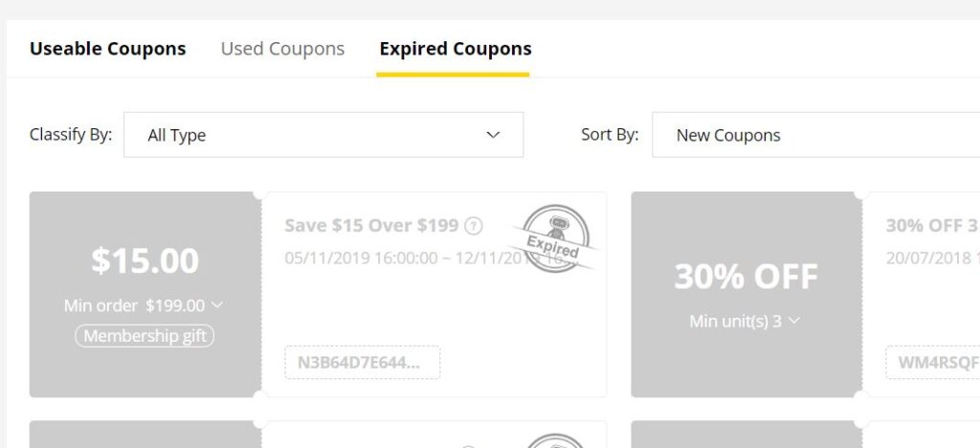Click the 05/11/2019 validity date range
The height and width of the screenshot is (448, 980).
coord(402,258)
